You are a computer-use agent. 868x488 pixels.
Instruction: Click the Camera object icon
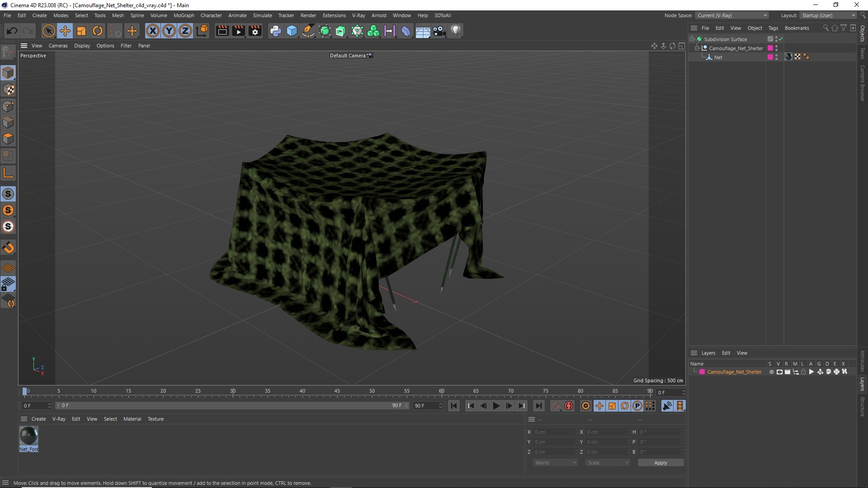[439, 31]
